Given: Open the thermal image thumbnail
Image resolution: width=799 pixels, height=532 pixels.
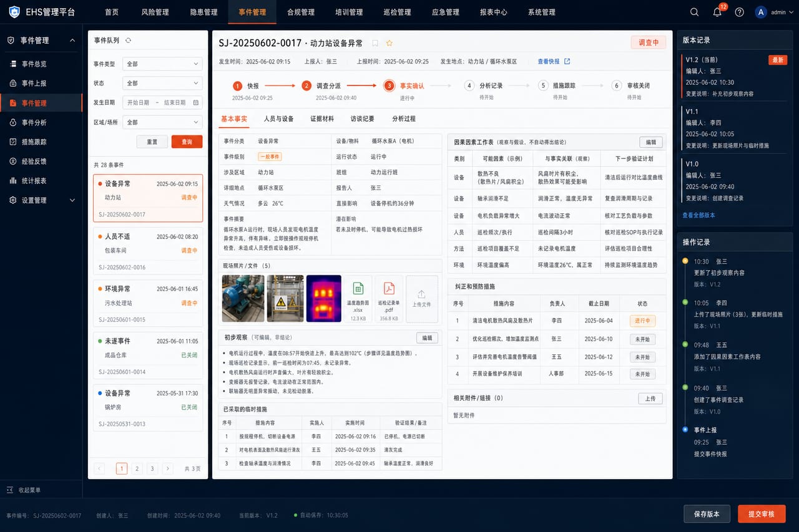Looking at the screenshot, I should (323, 299).
